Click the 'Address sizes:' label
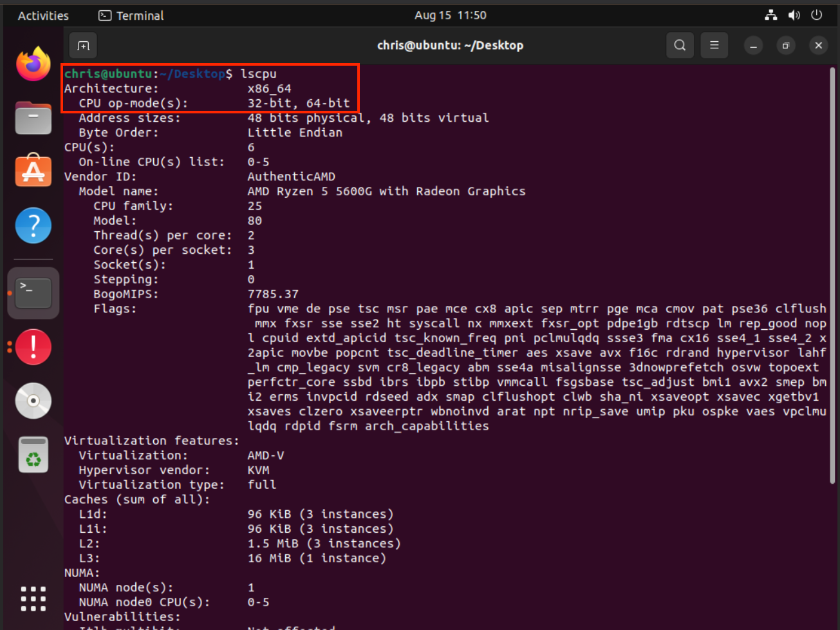The height and width of the screenshot is (630, 840). [129, 118]
